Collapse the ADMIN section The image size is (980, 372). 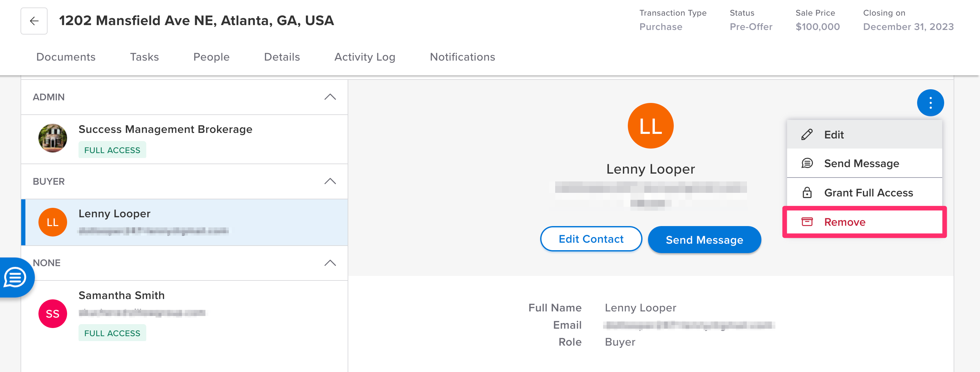click(x=330, y=97)
